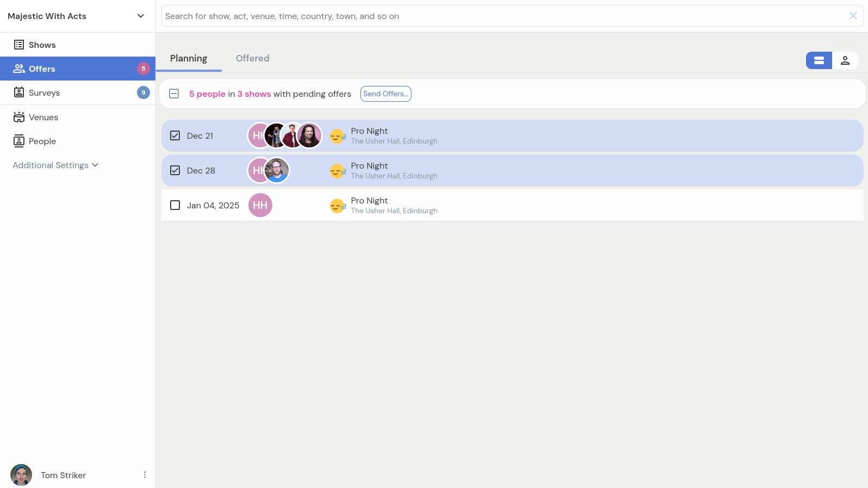
Task: Click the Send Offers button
Action: [x=385, y=94]
